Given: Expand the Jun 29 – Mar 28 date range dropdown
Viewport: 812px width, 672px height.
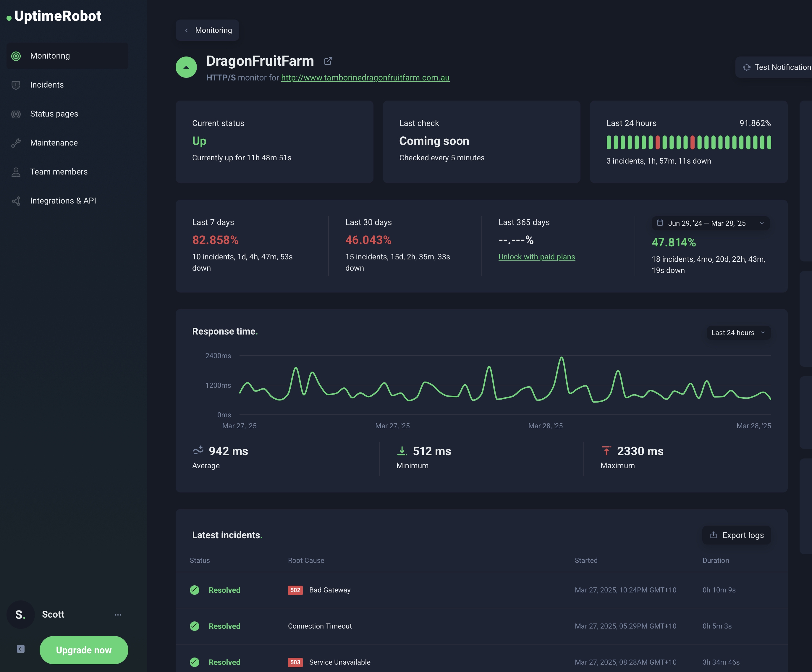Looking at the screenshot, I should pyautogui.click(x=711, y=223).
